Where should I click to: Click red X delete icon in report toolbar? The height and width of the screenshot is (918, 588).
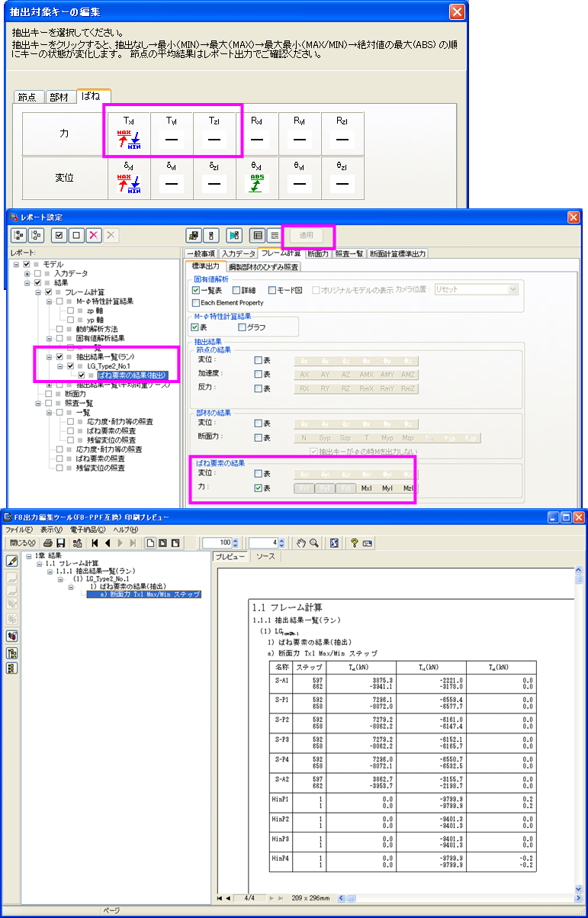[x=94, y=235]
